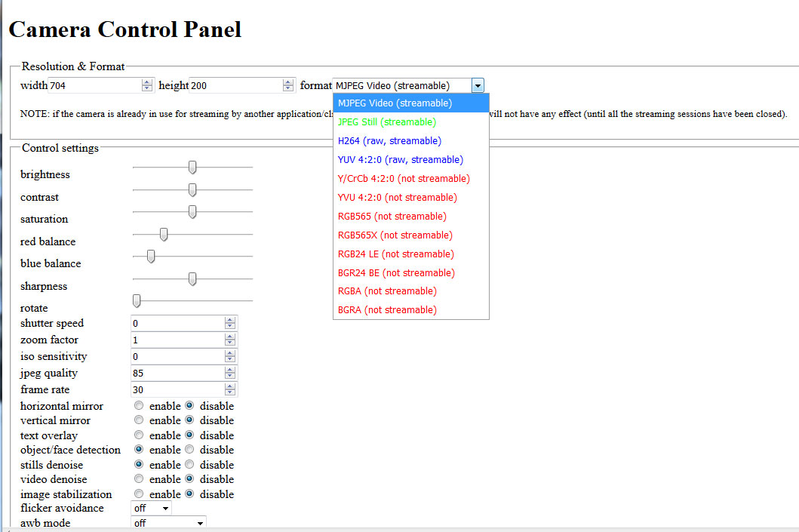
Task: Click the frame rate spinner arrows
Action: tap(230, 390)
